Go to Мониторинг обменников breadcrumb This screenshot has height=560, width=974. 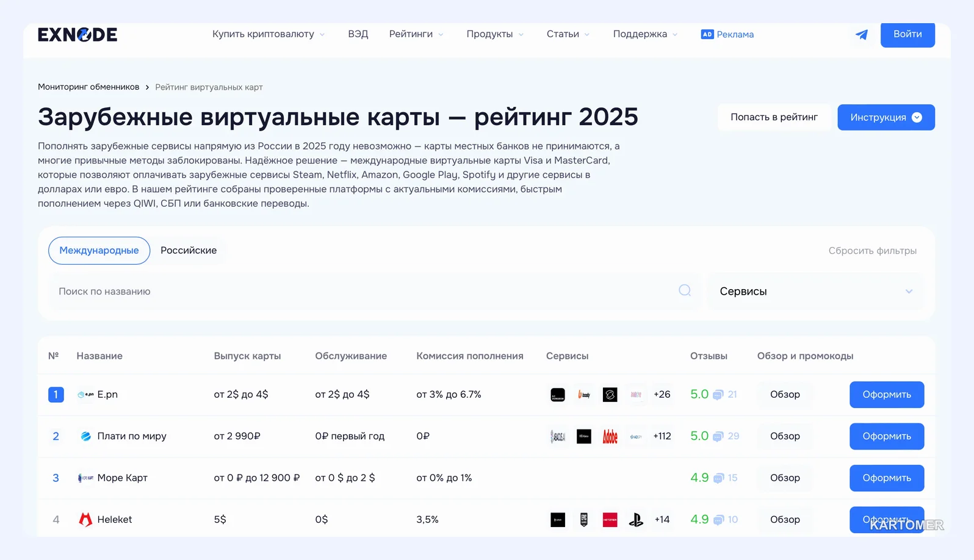tap(88, 87)
